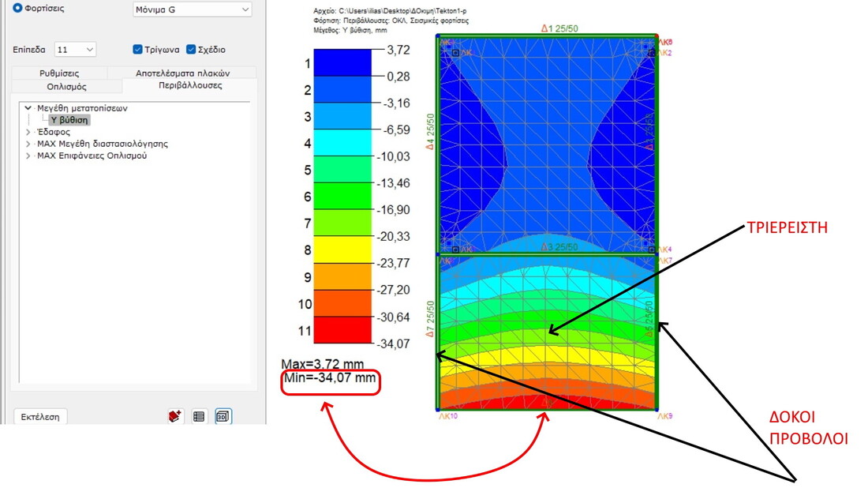Expand MAX Μεγέθη διαστασιολόγησης node

point(28,144)
